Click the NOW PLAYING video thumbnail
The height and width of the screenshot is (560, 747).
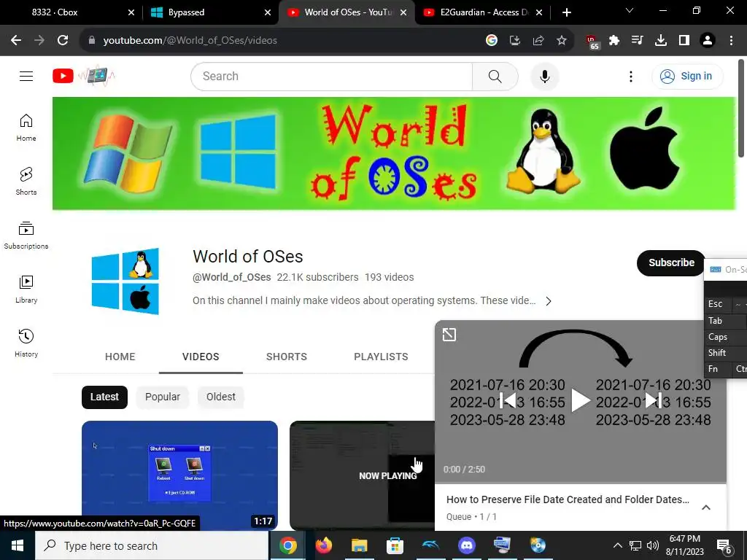[362, 475]
